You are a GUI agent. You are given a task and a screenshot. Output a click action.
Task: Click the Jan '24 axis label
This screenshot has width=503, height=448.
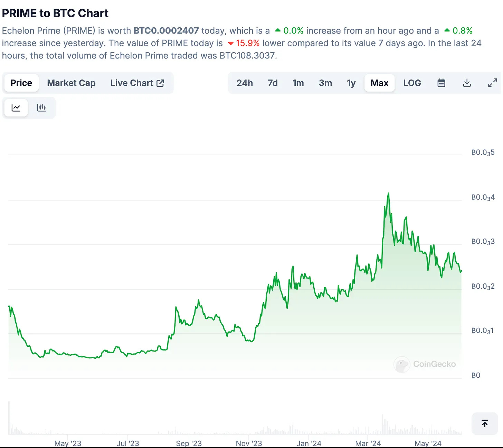(309, 443)
